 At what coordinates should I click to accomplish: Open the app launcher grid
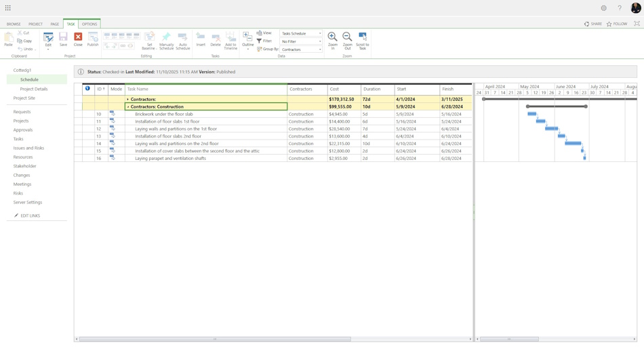tap(8, 8)
